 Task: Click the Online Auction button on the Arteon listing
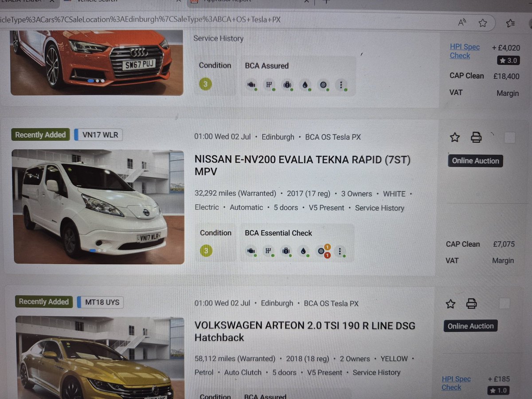pyautogui.click(x=470, y=326)
